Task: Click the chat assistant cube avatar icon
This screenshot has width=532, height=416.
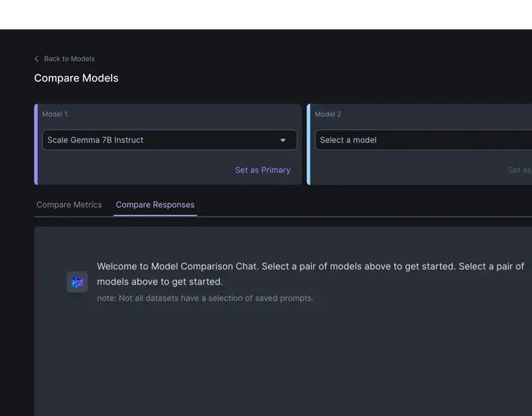Action: pos(77,282)
